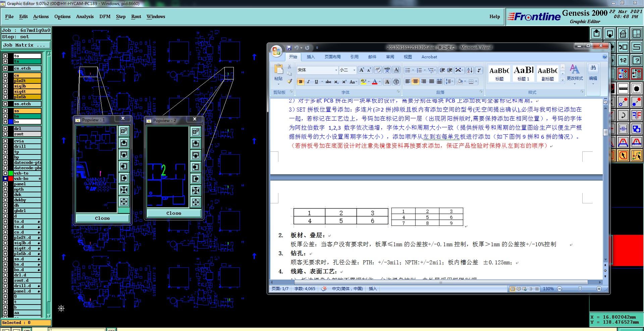Click the Word Office button
Image resolution: width=644 pixels, height=331 pixels.
pos(277,51)
